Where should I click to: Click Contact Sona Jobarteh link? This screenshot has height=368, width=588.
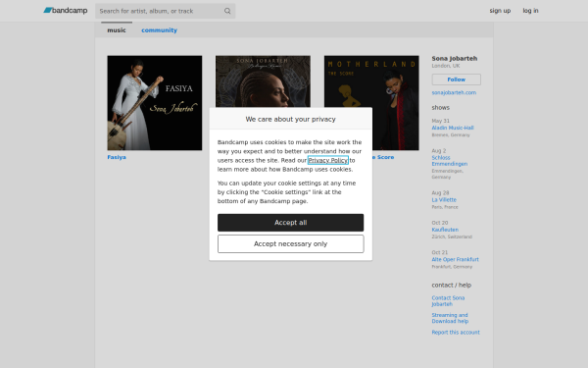pos(448,301)
